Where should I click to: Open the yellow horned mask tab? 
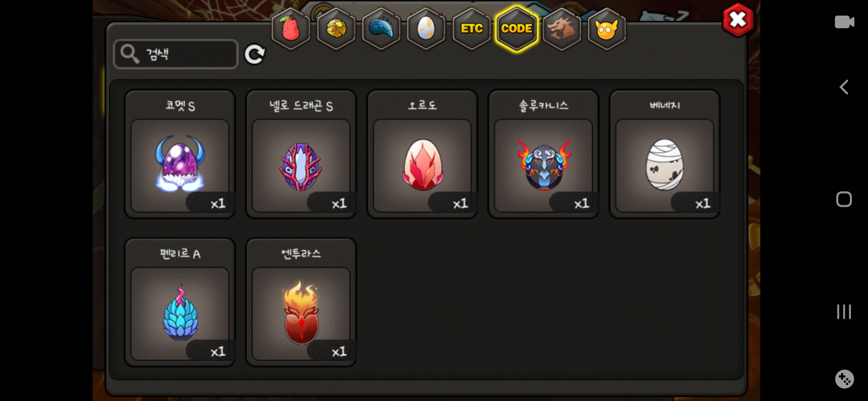(x=607, y=29)
